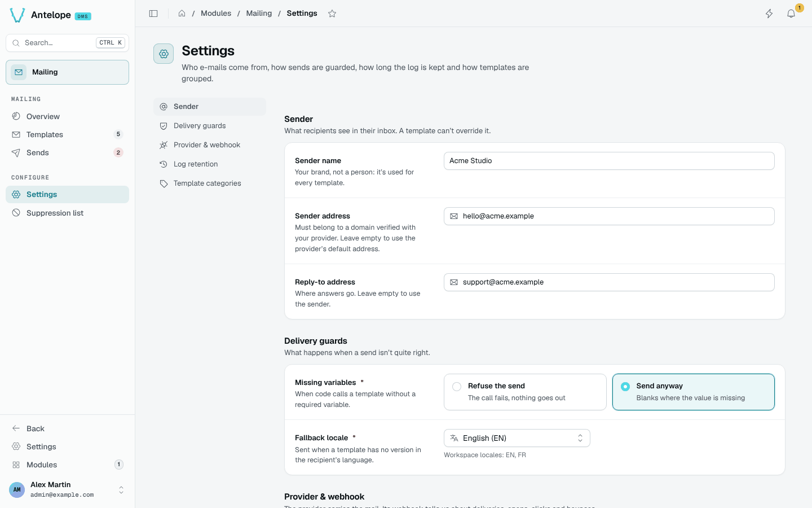Open Overview in the Mailing menu
This screenshot has height=508, width=812.
pos(68,116)
